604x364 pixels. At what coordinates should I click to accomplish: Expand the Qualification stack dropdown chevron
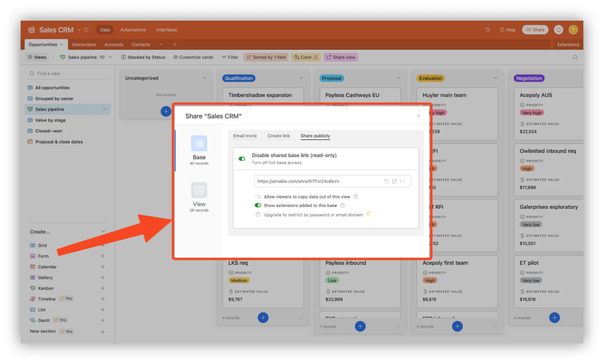301,78
